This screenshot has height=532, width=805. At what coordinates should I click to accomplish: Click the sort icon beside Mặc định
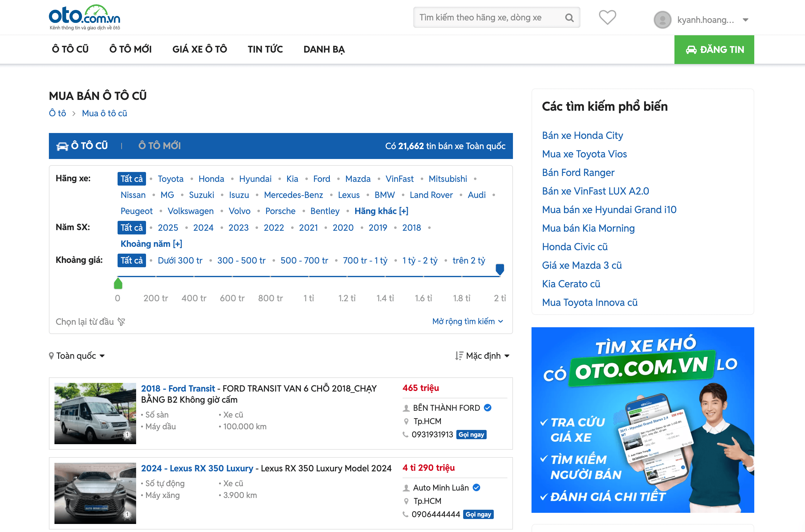point(459,356)
